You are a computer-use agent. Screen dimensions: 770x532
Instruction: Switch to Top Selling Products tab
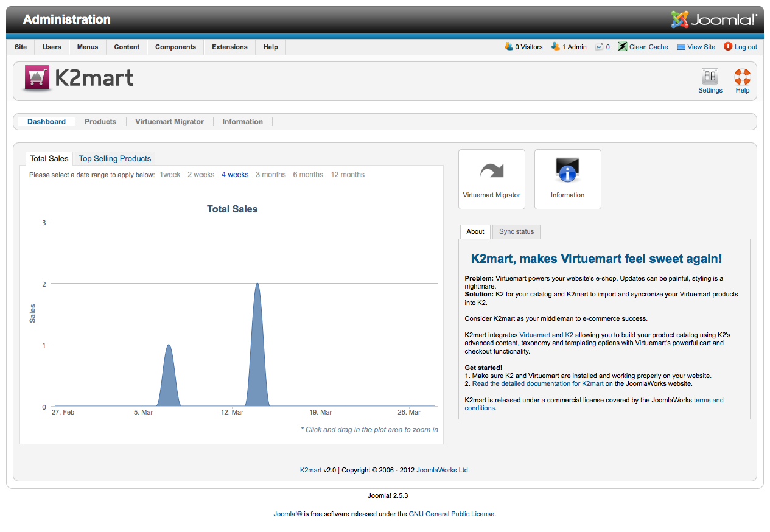pos(115,158)
